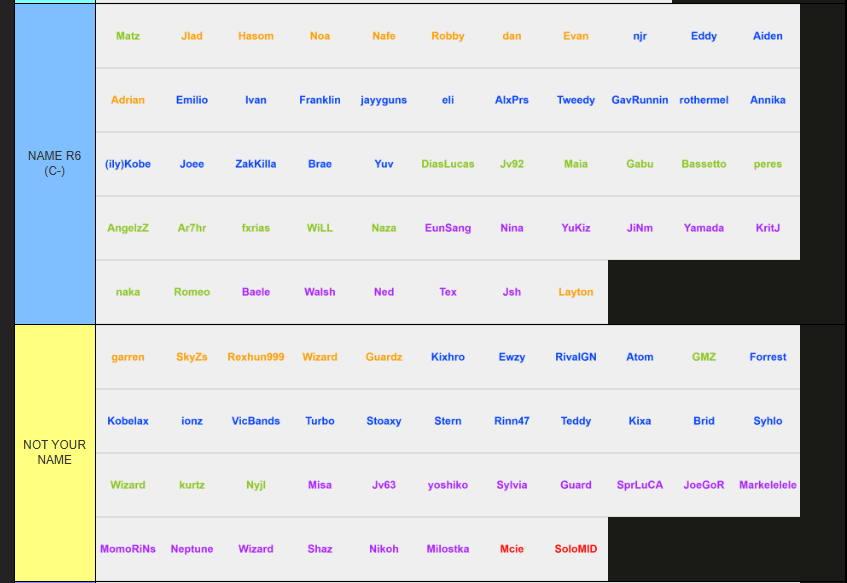Select the Guardz tile

point(384,357)
